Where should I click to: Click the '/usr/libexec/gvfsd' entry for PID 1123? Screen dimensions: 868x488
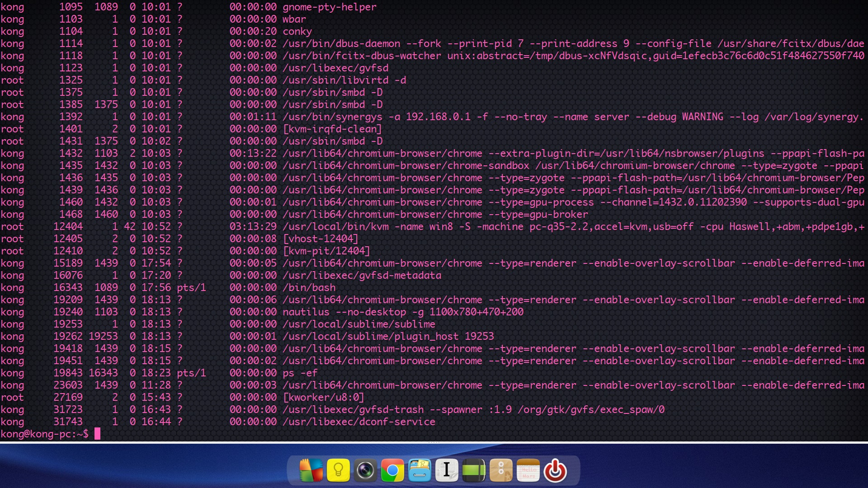pos(335,68)
